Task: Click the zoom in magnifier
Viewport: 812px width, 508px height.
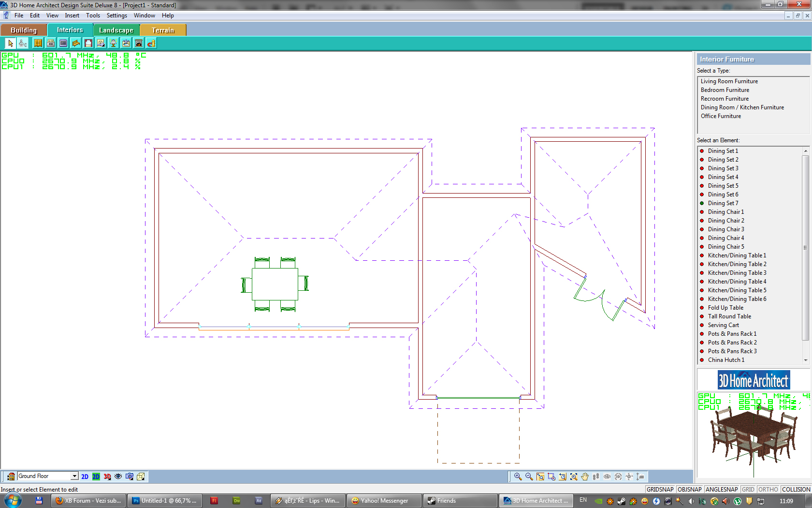Action: tap(518, 477)
